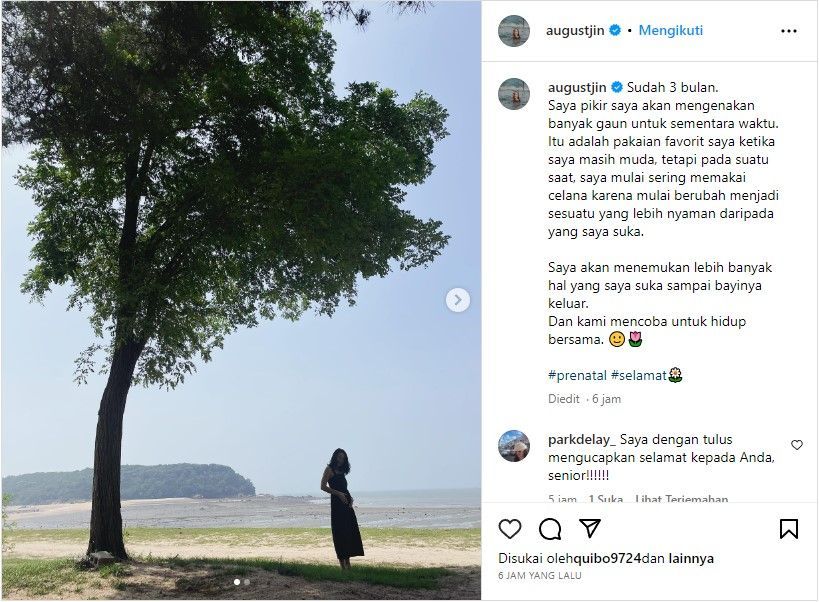Viewport: 819px width, 602px height.
Task: Open augustjin profile from header username
Action: 575,30
